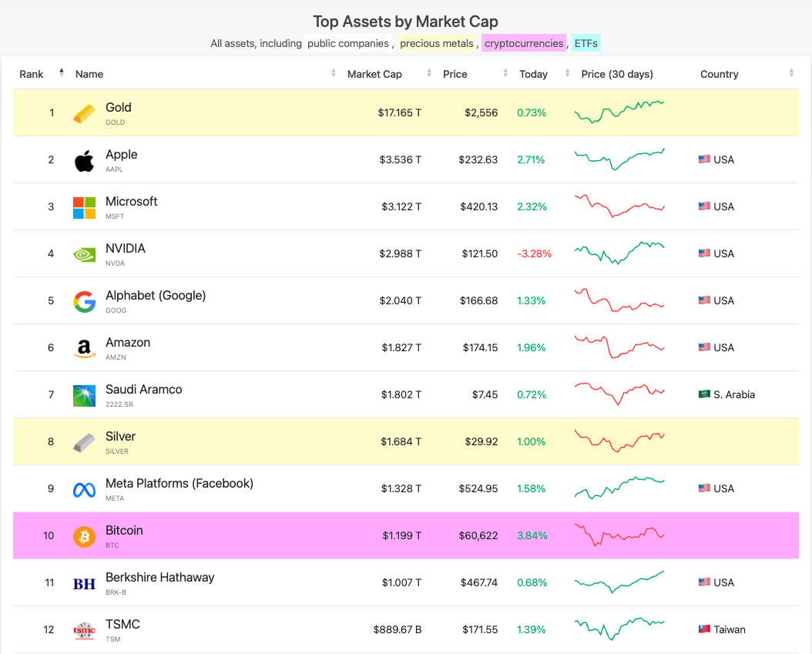Open the TSMC company link

pos(122,625)
